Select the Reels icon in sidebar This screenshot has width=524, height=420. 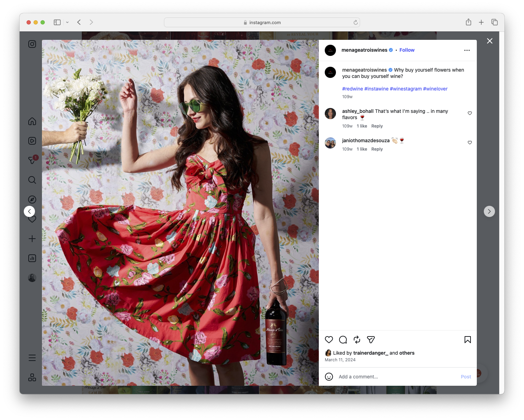pyautogui.click(x=32, y=141)
